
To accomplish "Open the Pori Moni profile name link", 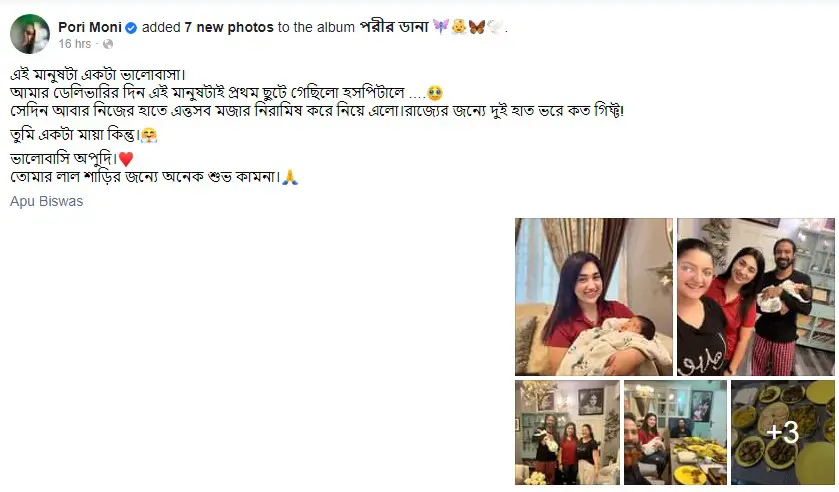I will tap(90, 27).
